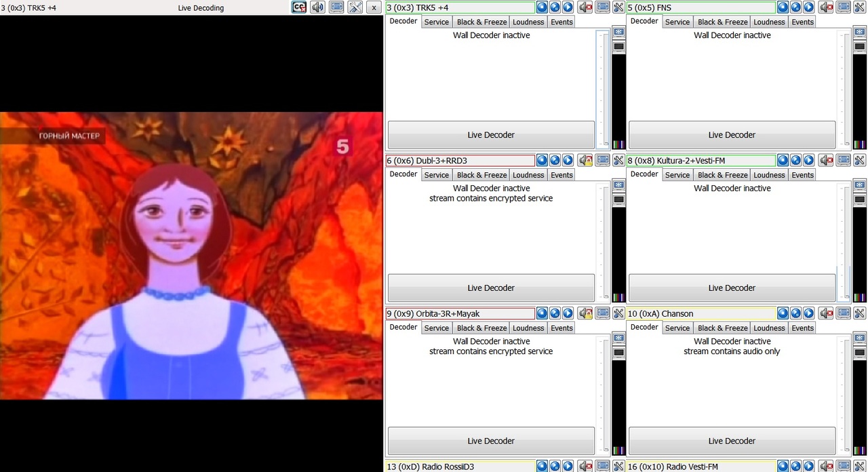Play the Orbita-3R+Mayak stream
Viewport: 868px width, 472px height.
click(568, 313)
